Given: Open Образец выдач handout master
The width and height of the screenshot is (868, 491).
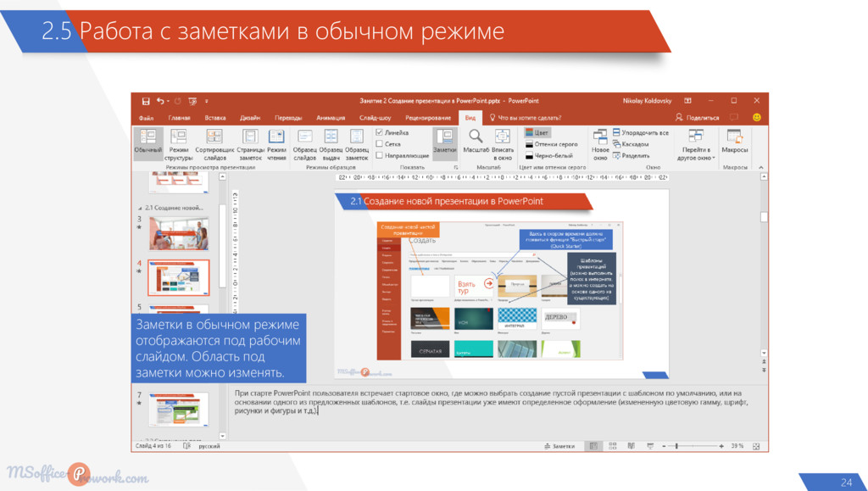Looking at the screenshot, I should pos(331,144).
